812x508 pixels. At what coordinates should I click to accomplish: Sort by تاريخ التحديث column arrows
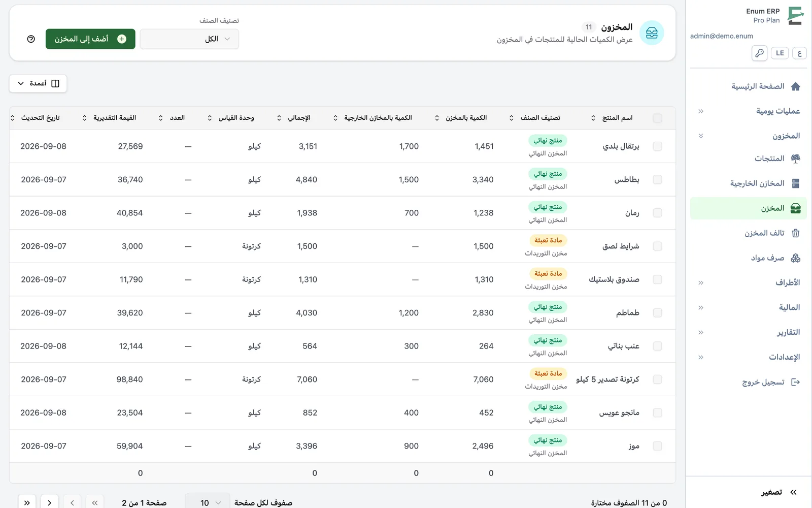(13, 118)
